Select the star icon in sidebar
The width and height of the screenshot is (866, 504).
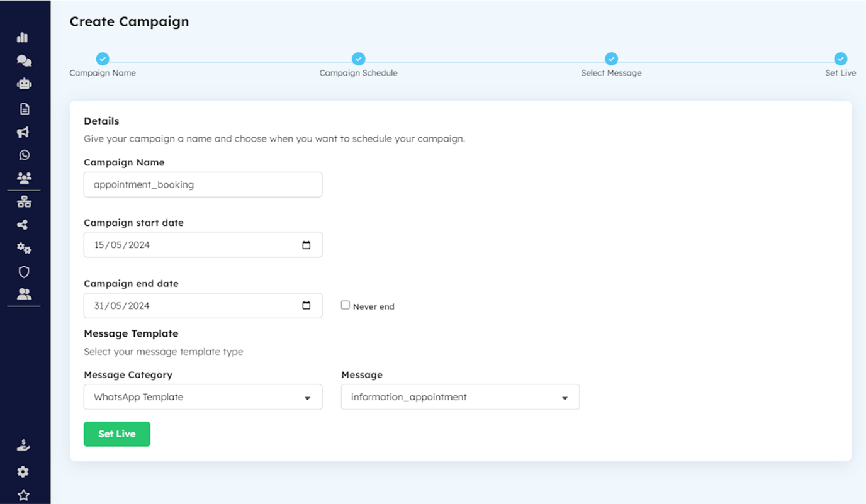(23, 494)
